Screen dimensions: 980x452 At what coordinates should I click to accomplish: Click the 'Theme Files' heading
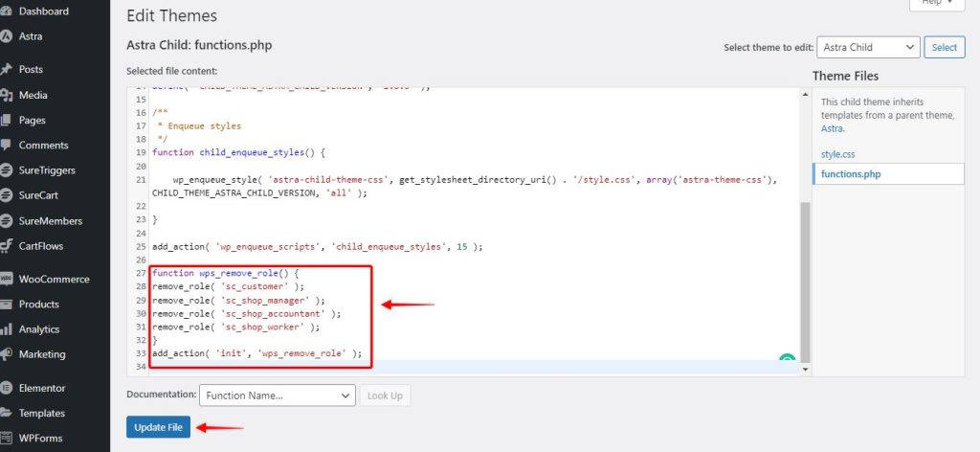click(x=846, y=76)
